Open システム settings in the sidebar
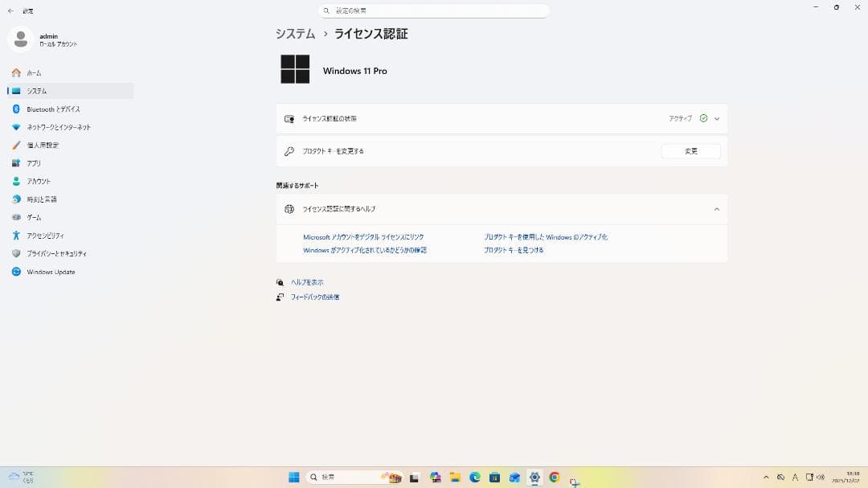Screen dimensions: 868x488 point(36,91)
